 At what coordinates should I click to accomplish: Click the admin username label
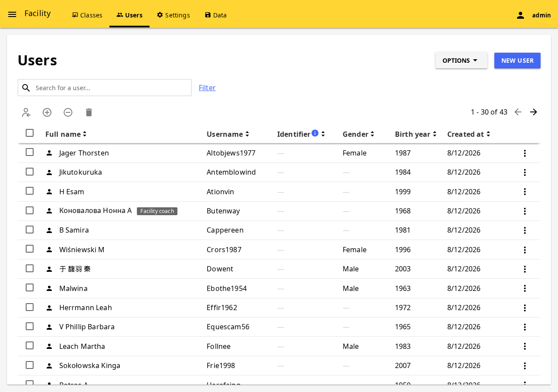click(x=541, y=15)
